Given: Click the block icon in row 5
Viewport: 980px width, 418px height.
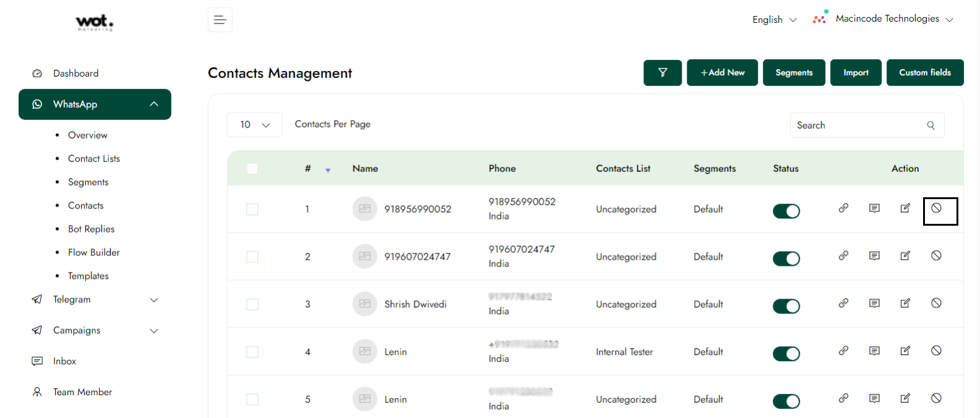Looking at the screenshot, I should [x=936, y=399].
